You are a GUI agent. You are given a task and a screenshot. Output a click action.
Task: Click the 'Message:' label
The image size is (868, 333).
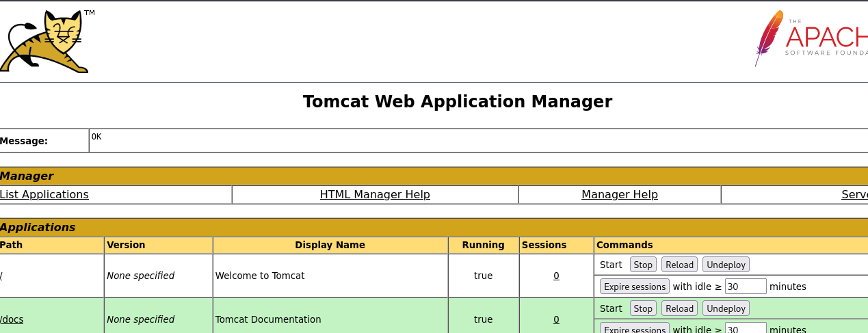tap(24, 141)
